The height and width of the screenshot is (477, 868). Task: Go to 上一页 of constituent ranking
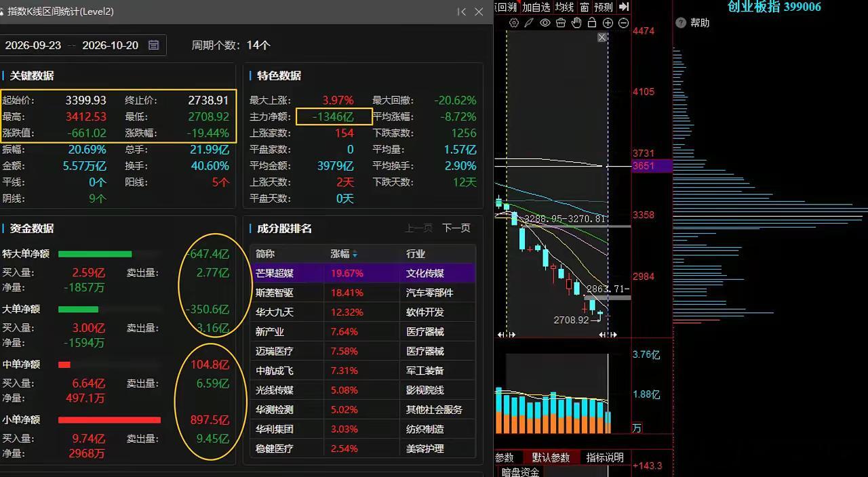(418, 228)
